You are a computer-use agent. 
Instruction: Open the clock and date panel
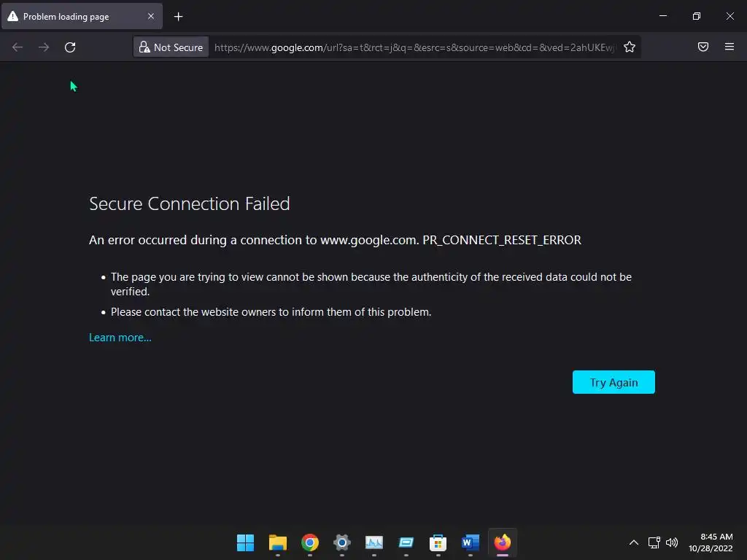click(x=711, y=542)
